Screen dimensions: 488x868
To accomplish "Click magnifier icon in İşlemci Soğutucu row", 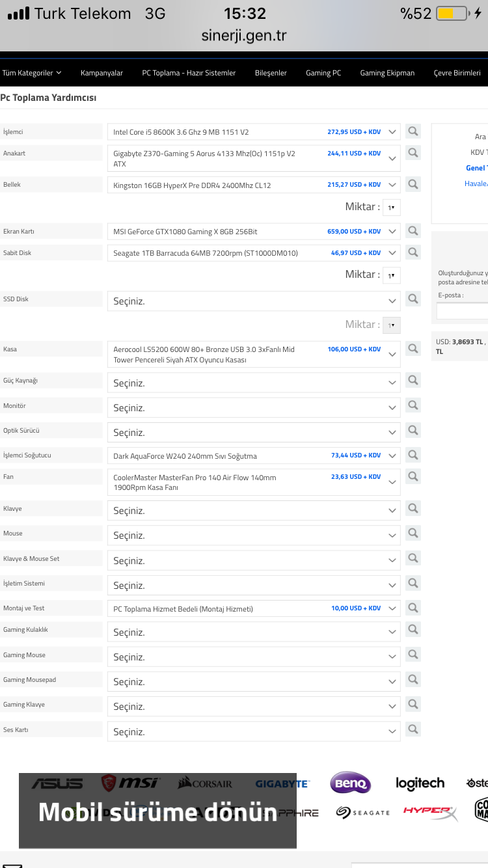I will tap(413, 455).
